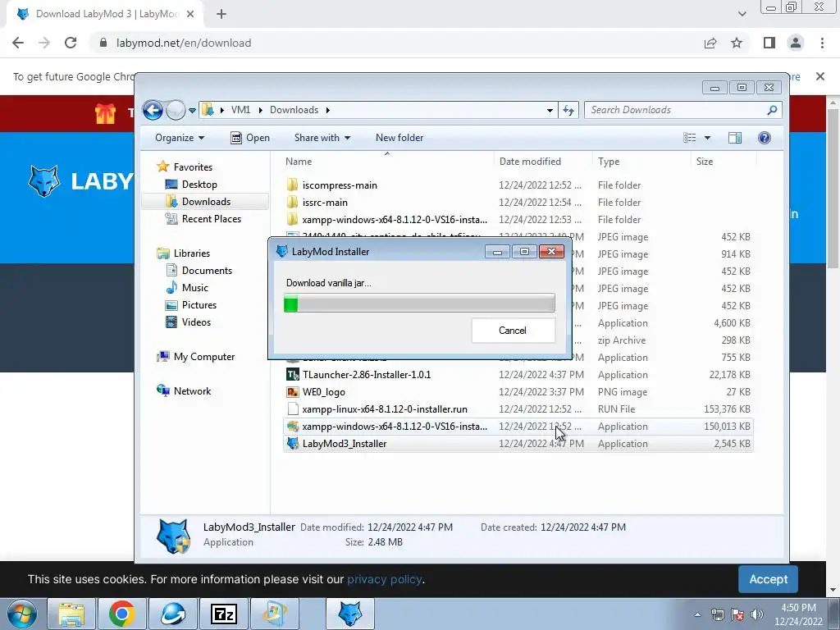Screen dimensions: 840x630
Task: Click Downloads in the address breadcrumb
Action: pyautogui.click(x=294, y=110)
